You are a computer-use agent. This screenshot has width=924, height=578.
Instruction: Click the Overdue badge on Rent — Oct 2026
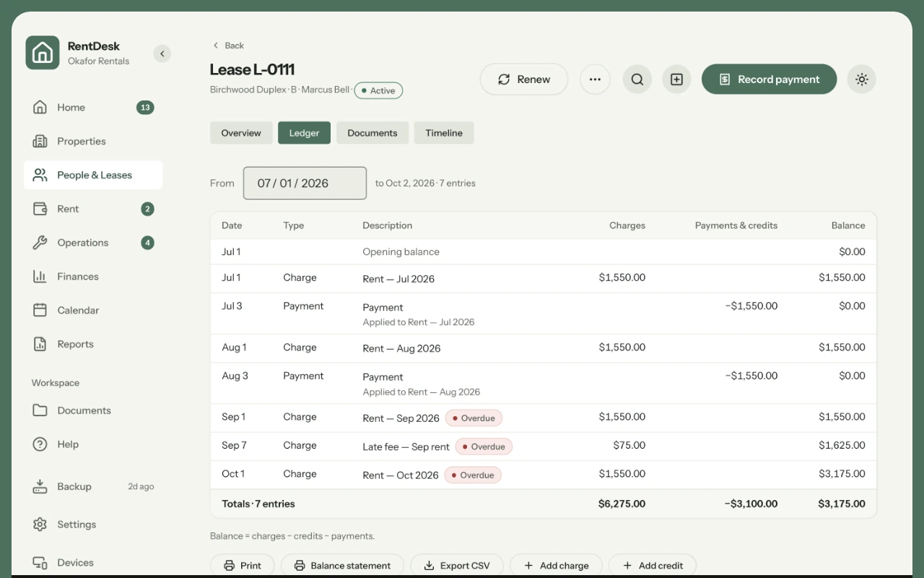(x=473, y=475)
